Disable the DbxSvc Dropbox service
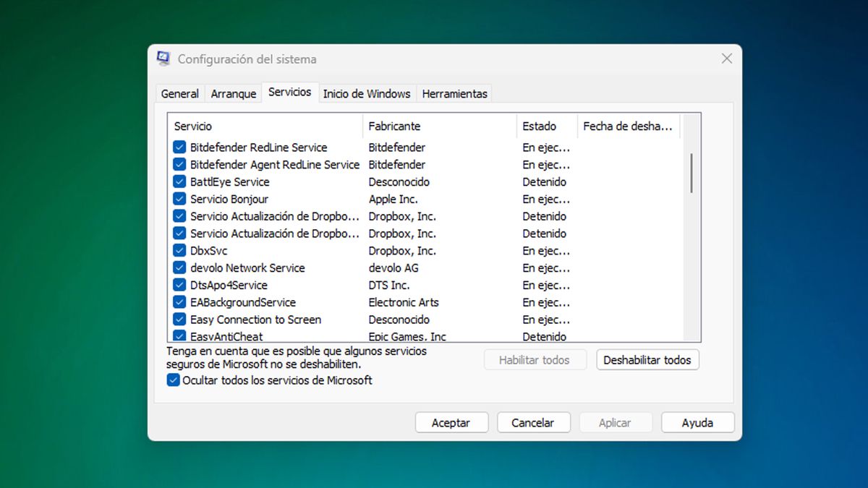 tap(179, 250)
